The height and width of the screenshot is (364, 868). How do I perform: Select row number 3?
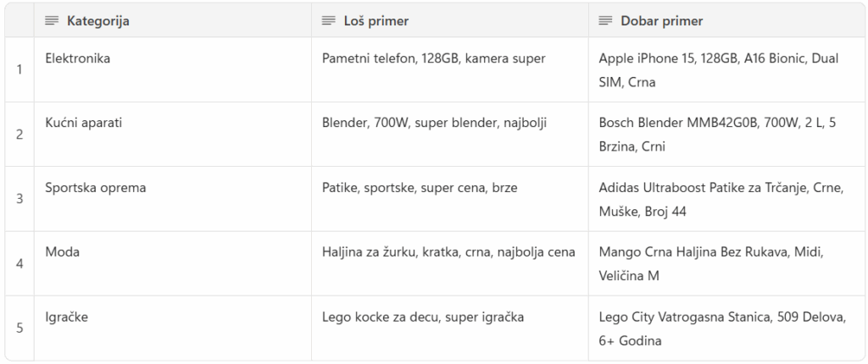(x=19, y=199)
